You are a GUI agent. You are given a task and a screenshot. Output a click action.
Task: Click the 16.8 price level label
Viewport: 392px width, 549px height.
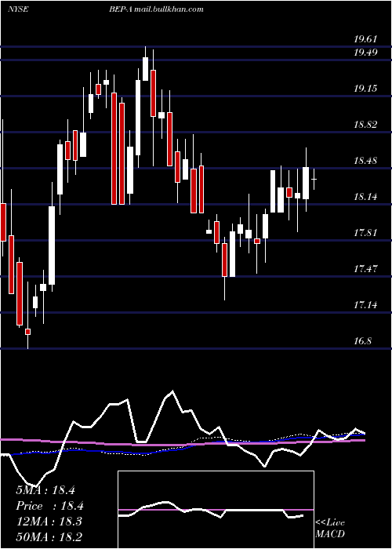pyautogui.click(x=362, y=340)
